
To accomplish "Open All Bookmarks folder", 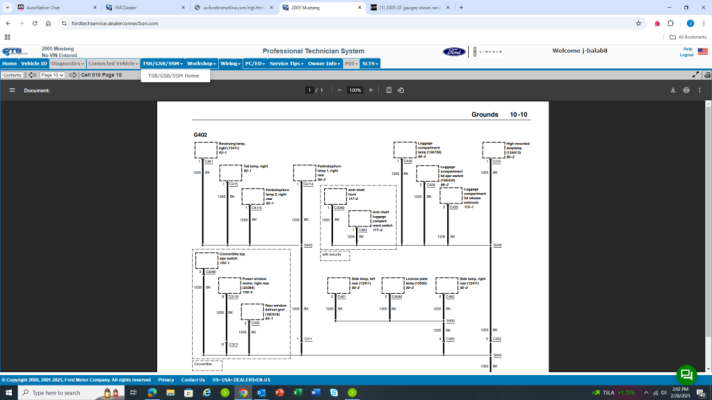I will click(688, 37).
